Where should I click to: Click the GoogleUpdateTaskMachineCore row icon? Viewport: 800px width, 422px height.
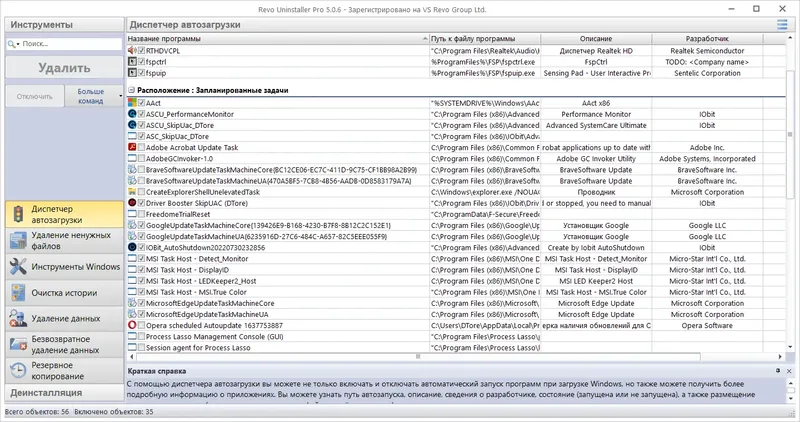(x=132, y=225)
